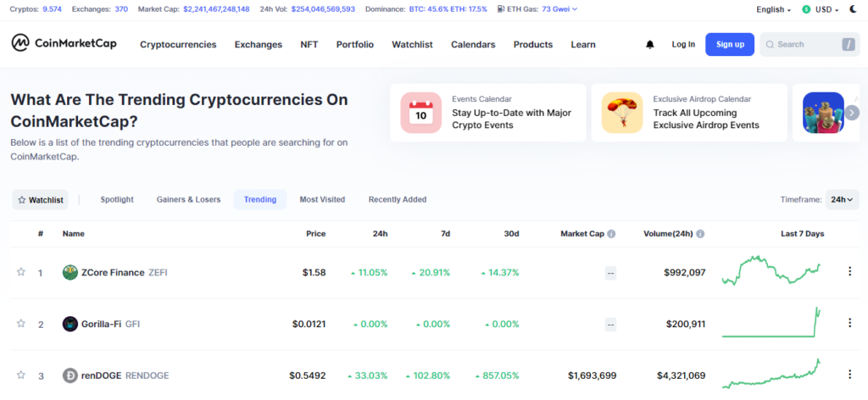
Task: Open the three-dot menu for ZCore Finance
Action: (849, 271)
